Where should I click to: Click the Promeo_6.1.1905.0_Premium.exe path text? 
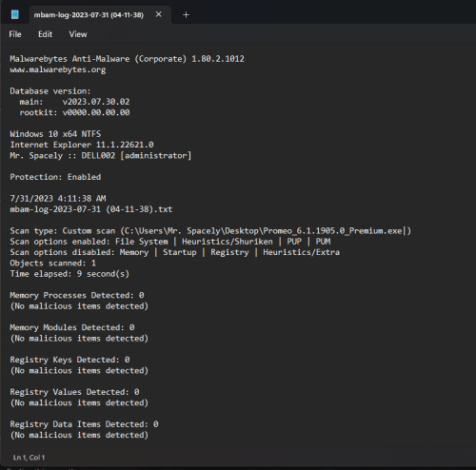(x=332, y=231)
